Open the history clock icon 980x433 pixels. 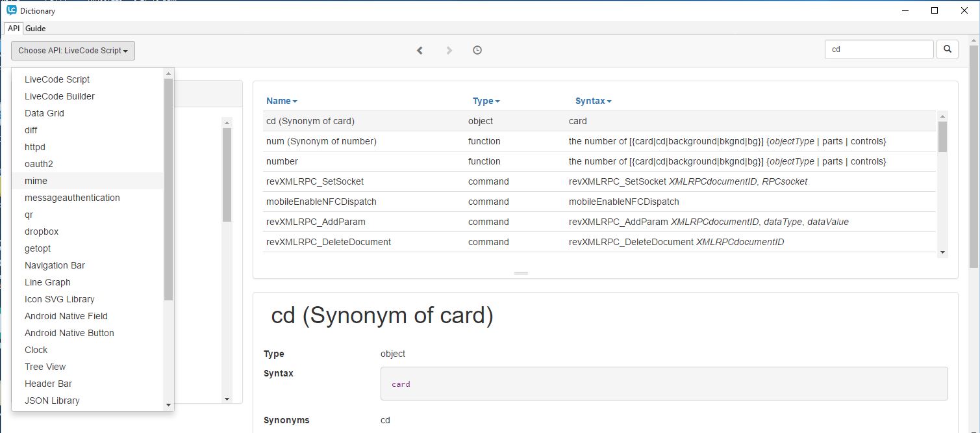click(x=477, y=50)
